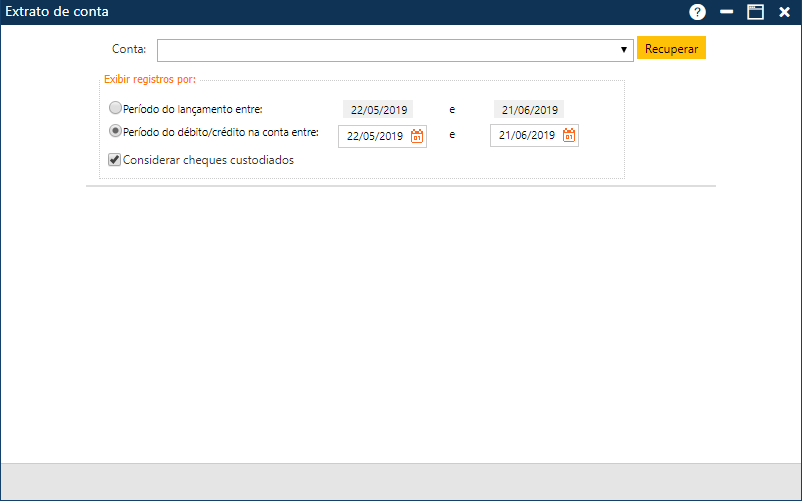Focus the débito/crédito end date input
This screenshot has width=802, height=501.
point(526,136)
